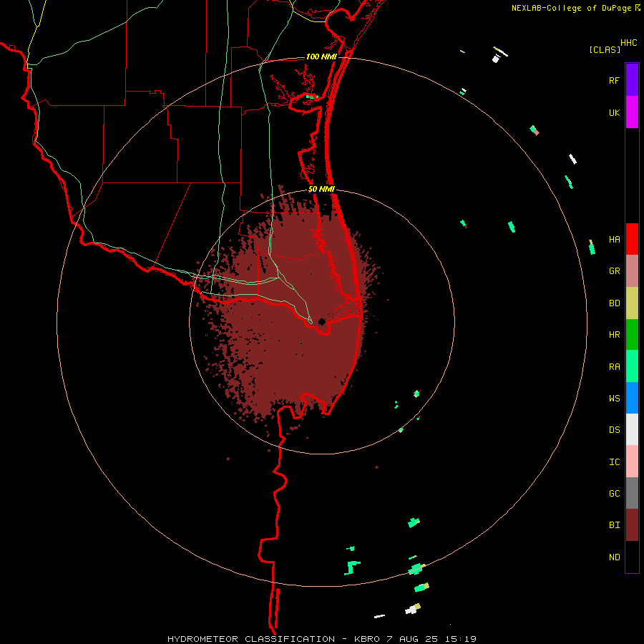Click the 'NEXLAB-College of DuPage' credit text
The height and width of the screenshot is (644, 644).
571,8
